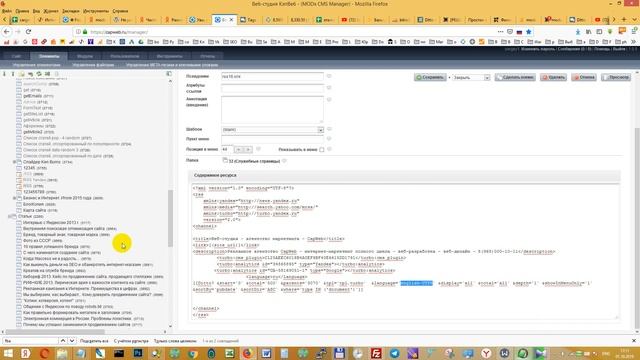Screen dimensions: 640x360
Task: Open Photoshop from the taskbar
Action: click(x=138, y=353)
